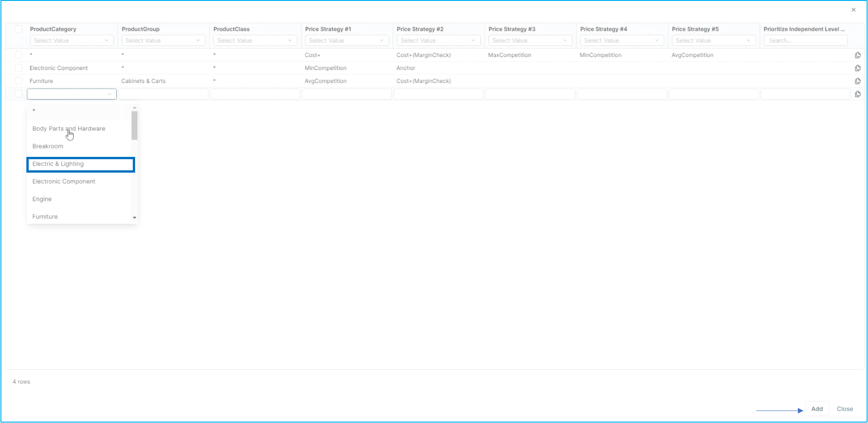Close the dialog with the X icon
The image size is (868, 423).
click(x=853, y=10)
